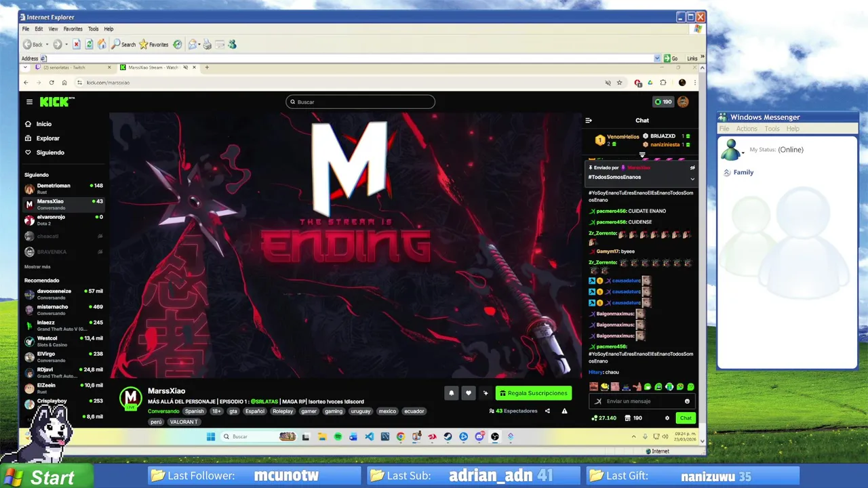
Task: Click the Internet Explorer Search button
Action: click(x=123, y=44)
